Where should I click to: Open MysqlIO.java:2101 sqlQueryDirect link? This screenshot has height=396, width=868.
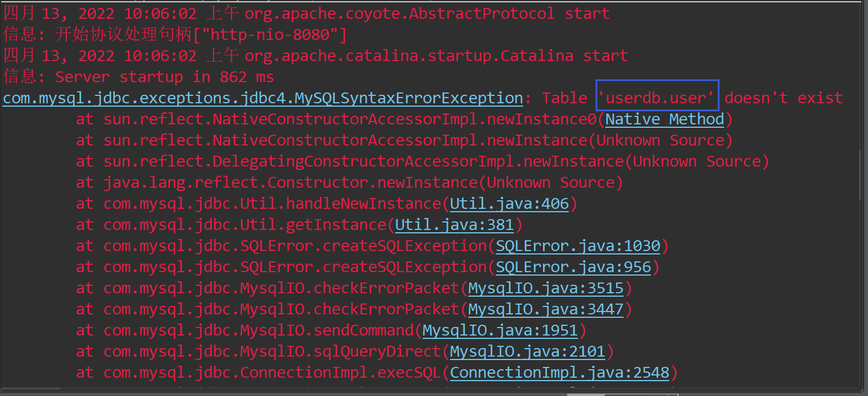527,351
